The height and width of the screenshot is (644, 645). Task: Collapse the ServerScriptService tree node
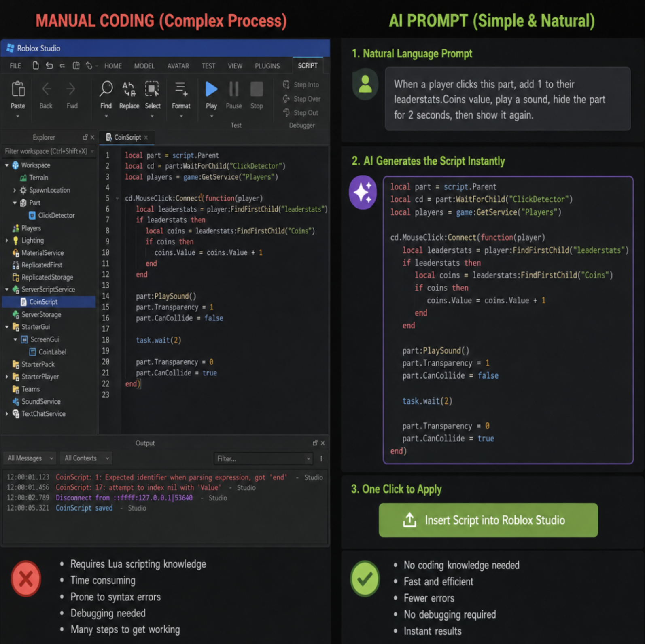pos(7,290)
